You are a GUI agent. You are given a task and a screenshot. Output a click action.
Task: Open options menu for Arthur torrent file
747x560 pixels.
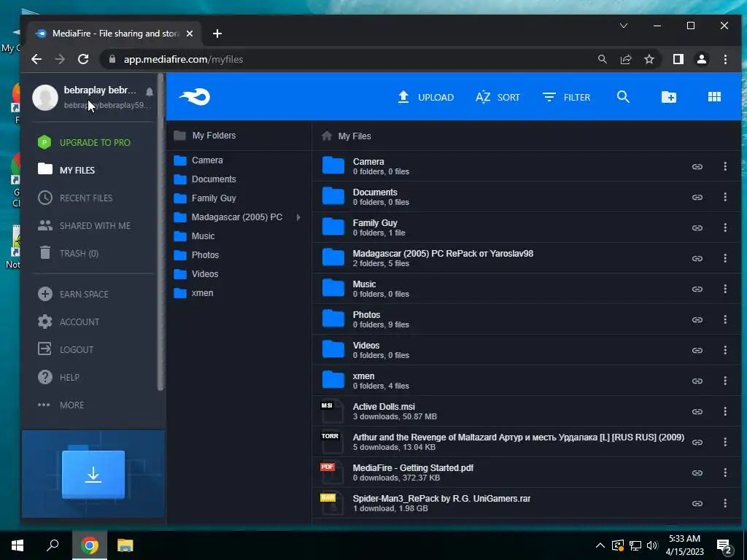click(725, 442)
